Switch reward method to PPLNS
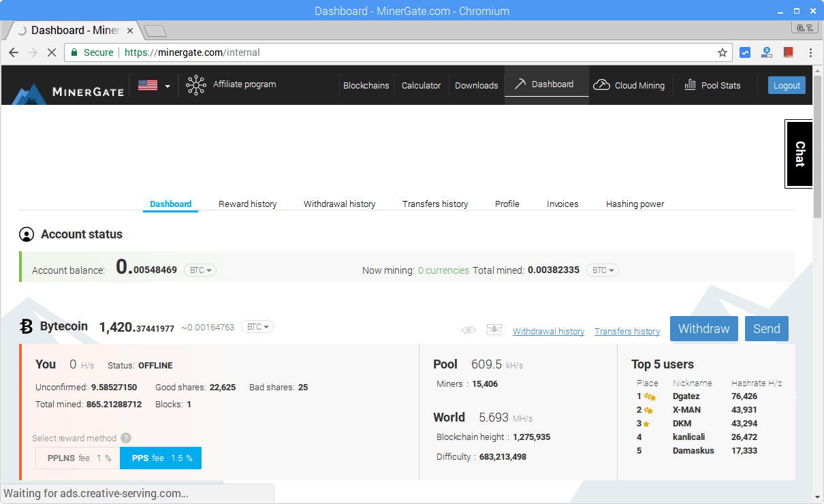 77,458
